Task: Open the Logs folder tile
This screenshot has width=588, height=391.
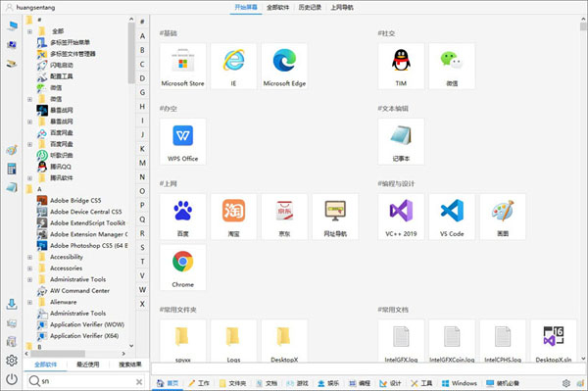Action: point(233,341)
